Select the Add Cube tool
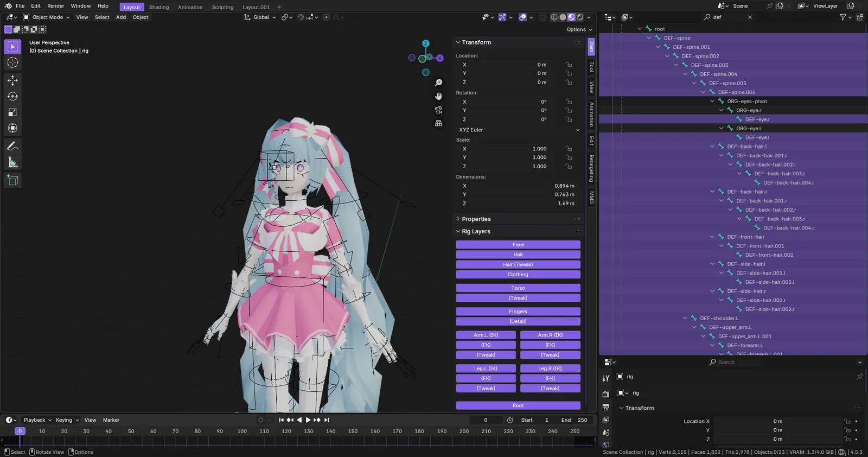 coord(12,180)
